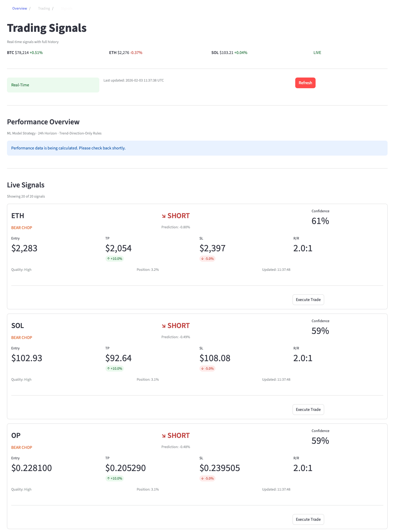Image resolution: width=394 pixels, height=532 pixels.
Task: Execute Trade for the SOL signal
Action: (x=308, y=410)
